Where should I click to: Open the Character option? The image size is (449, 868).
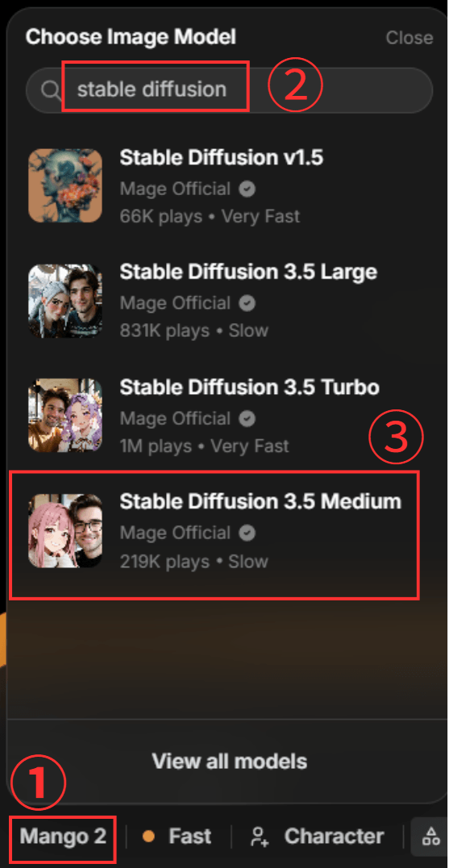pyautogui.click(x=317, y=836)
